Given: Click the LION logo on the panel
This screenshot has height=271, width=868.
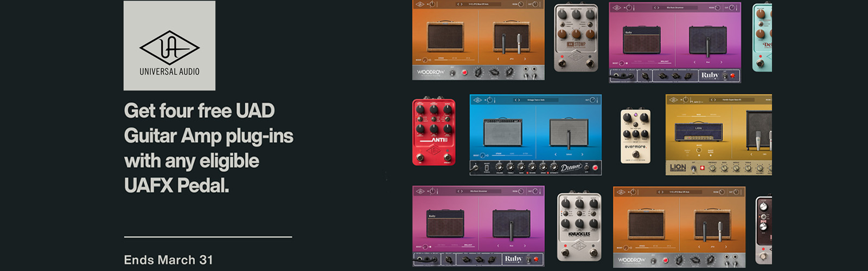Looking at the screenshot, I should point(678,168).
